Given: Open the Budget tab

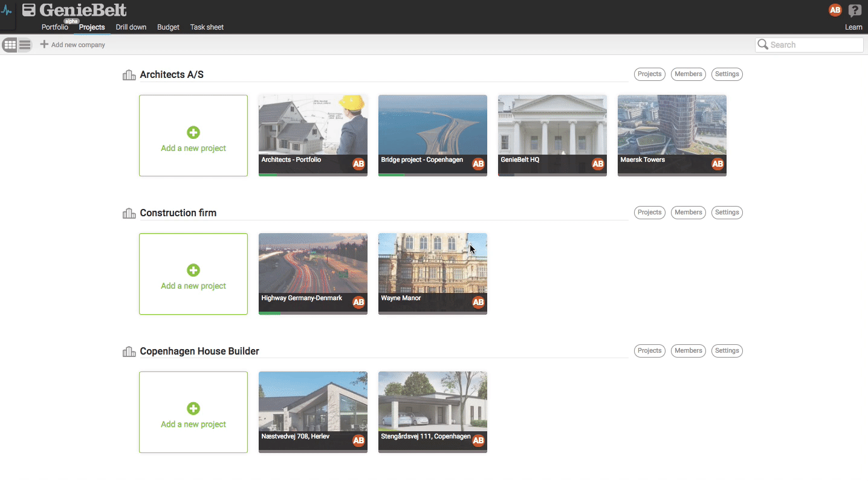Looking at the screenshot, I should click(x=168, y=27).
